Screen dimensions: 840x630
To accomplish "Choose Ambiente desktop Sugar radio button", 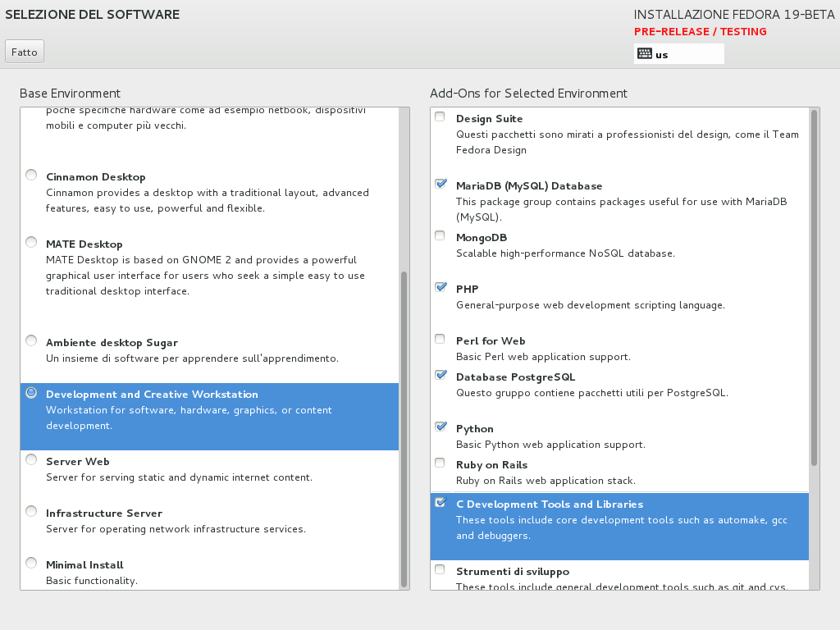I will (32, 340).
